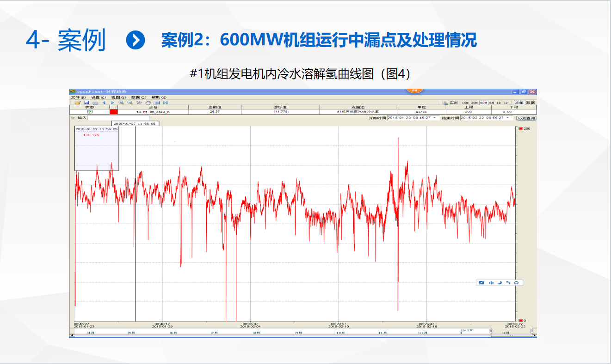Switch time range to 7D
This screenshot has width=611, height=364.
(x=505, y=103)
